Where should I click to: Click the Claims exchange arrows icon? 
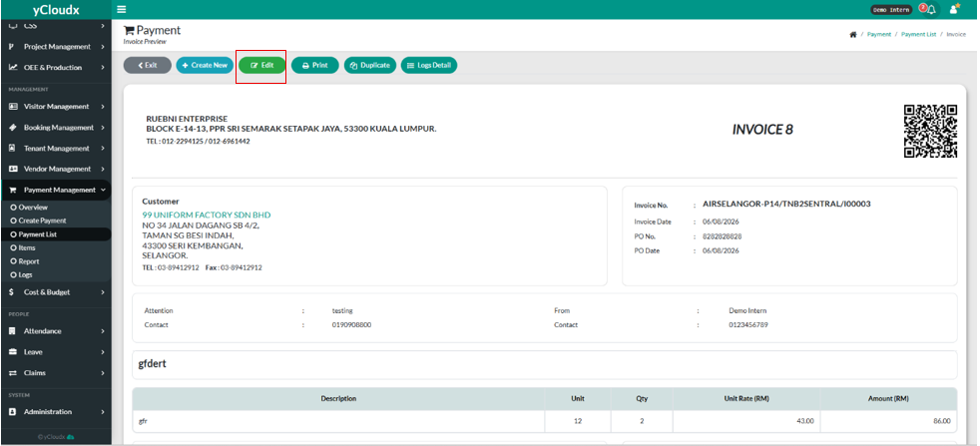pos(13,373)
